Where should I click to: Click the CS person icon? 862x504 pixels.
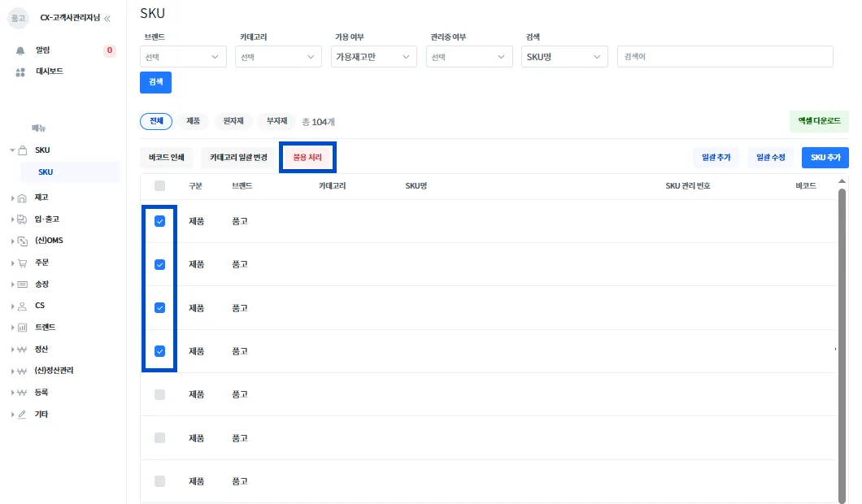tap(22, 306)
